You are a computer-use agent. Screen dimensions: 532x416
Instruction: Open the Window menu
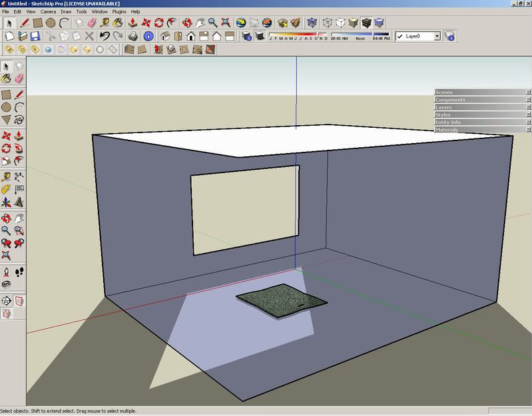(x=99, y=11)
